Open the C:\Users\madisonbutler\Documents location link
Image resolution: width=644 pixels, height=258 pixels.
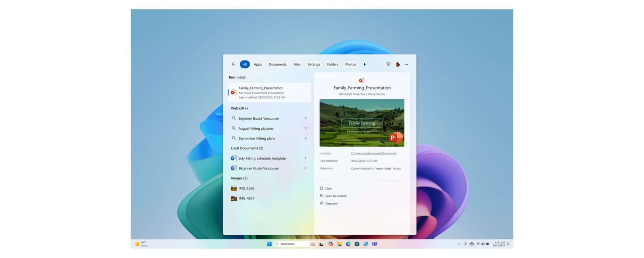point(374,153)
